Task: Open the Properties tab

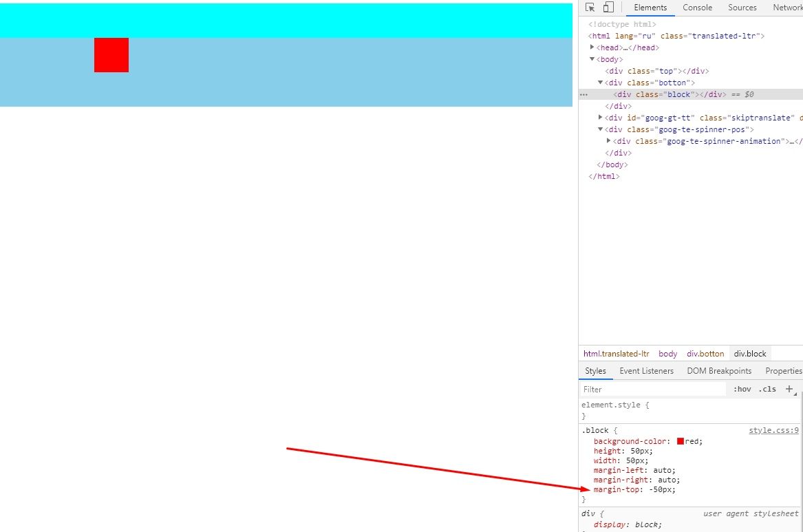Action: click(784, 371)
